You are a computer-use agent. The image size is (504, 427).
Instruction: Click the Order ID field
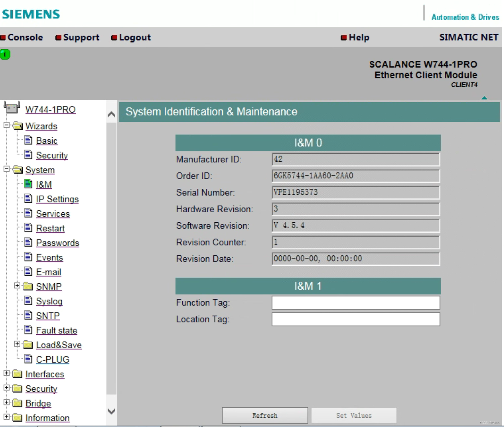click(x=356, y=176)
